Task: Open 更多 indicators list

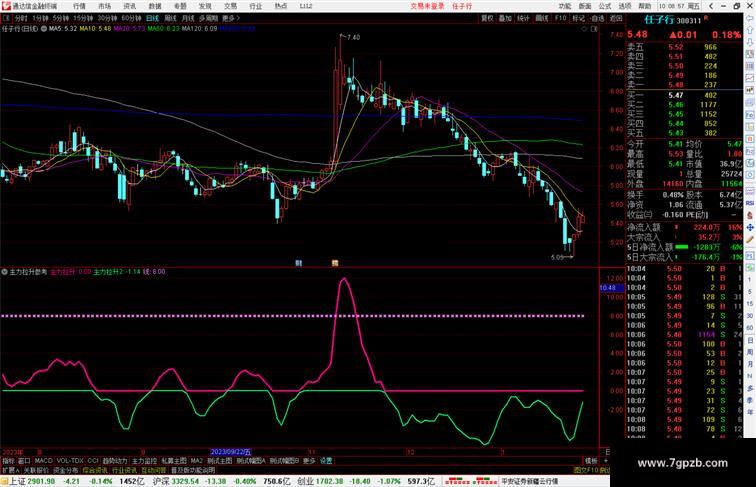Action: coord(309,461)
